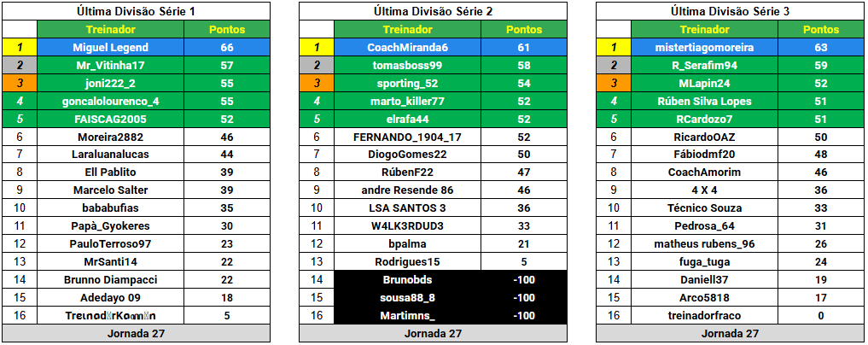The height and width of the screenshot is (345, 868).
Task: Click the Última Divisão Série 3 title
Action: click(730, 11)
